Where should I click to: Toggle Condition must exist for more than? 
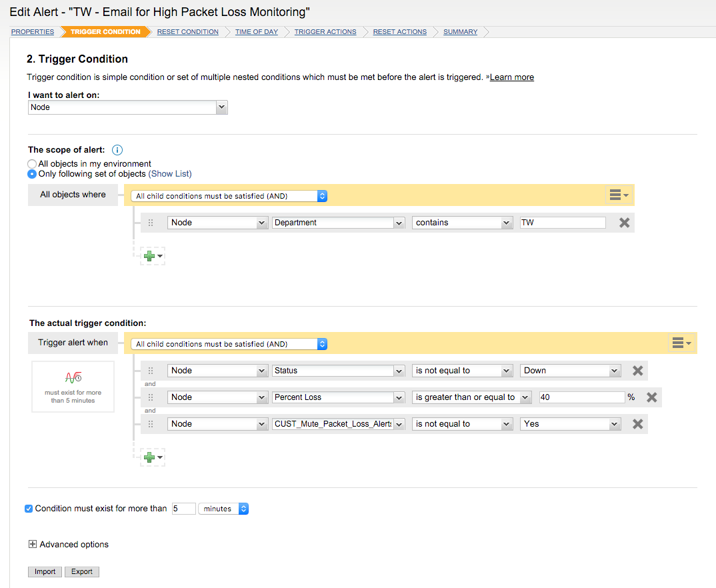pyautogui.click(x=29, y=509)
